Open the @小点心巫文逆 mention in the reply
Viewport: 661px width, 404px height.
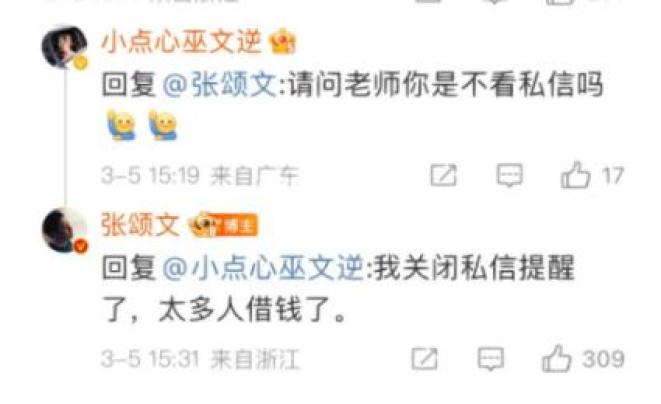pyautogui.click(x=263, y=268)
